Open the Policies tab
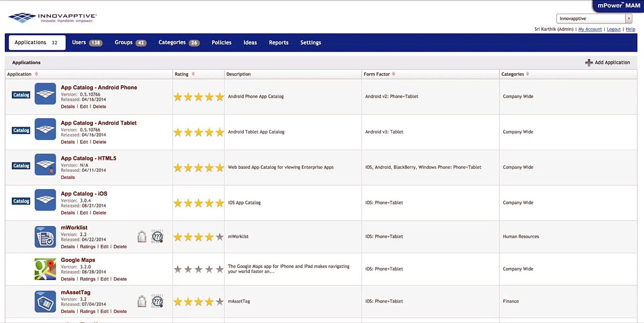This screenshot has width=644, height=323. click(x=222, y=43)
